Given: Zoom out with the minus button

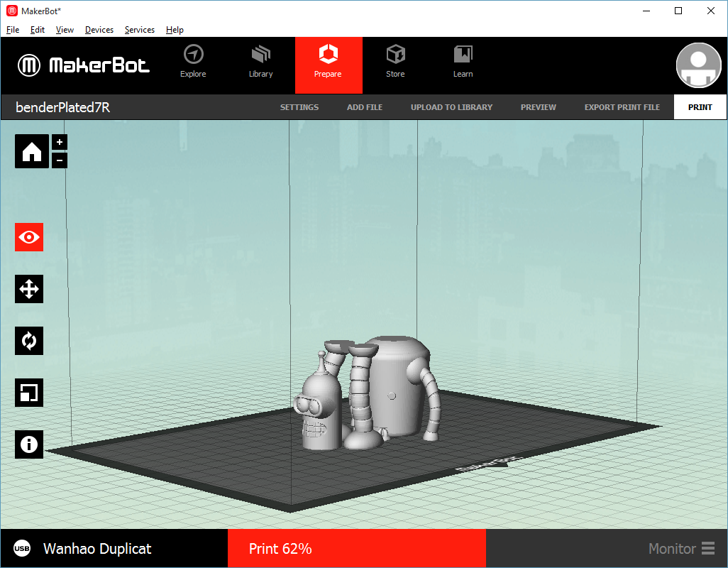Looking at the screenshot, I should pos(60,160).
